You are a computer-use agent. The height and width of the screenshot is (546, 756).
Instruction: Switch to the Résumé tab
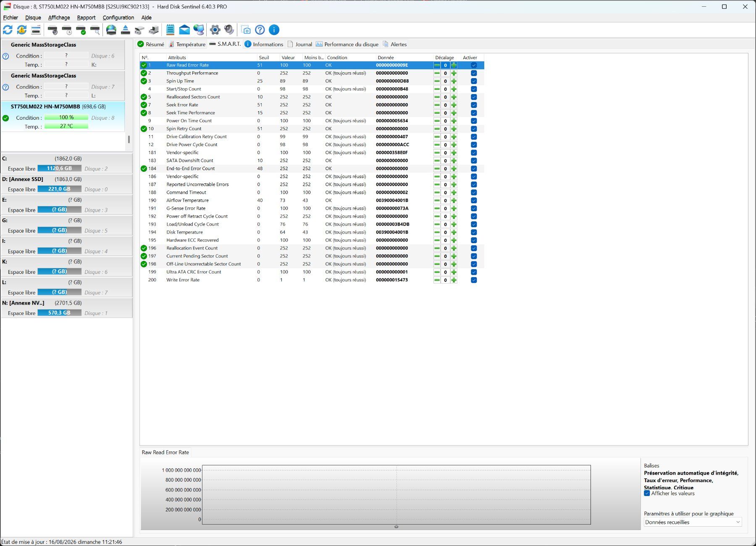pos(151,44)
